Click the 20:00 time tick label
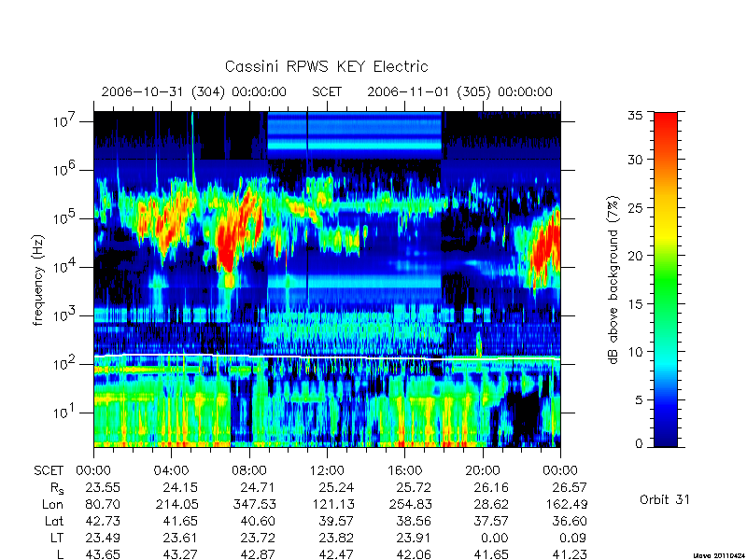Viewport: 747px width, 560px height. 482,470
